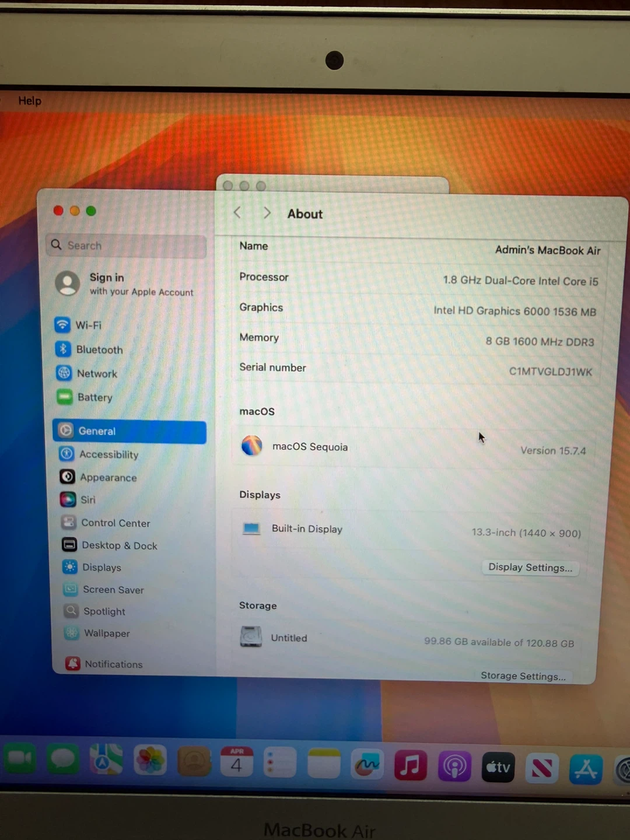Open Music from the Dock

pos(411,766)
